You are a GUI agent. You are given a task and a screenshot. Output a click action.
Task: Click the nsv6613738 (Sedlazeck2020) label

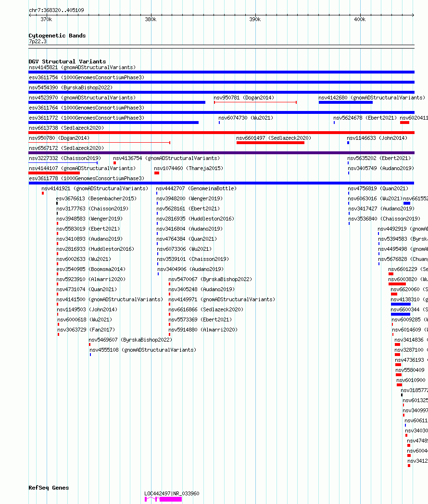[66, 128]
